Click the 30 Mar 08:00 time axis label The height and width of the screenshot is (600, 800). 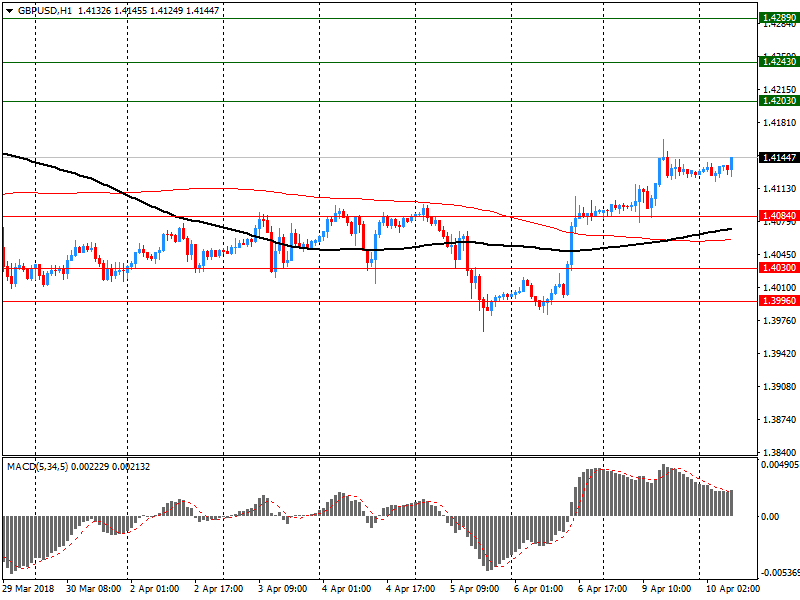(93, 589)
